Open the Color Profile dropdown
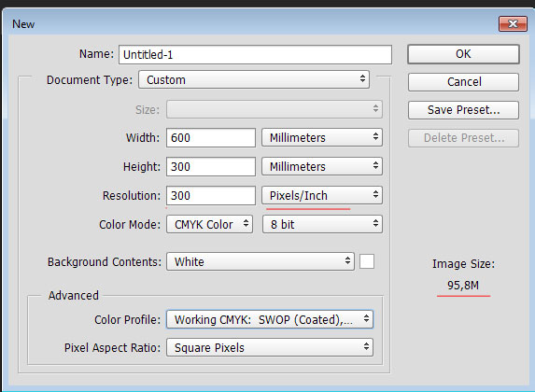Image resolution: width=535 pixels, height=392 pixels. click(270, 319)
